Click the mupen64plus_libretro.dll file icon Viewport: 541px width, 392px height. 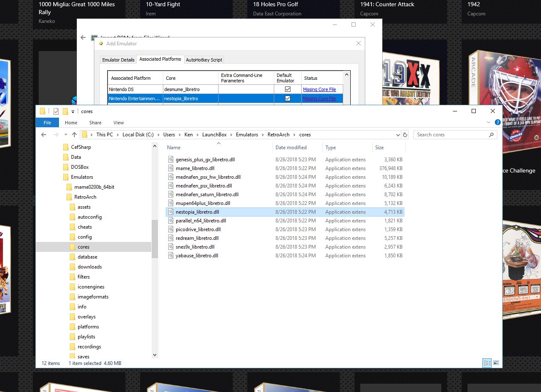[x=171, y=203]
